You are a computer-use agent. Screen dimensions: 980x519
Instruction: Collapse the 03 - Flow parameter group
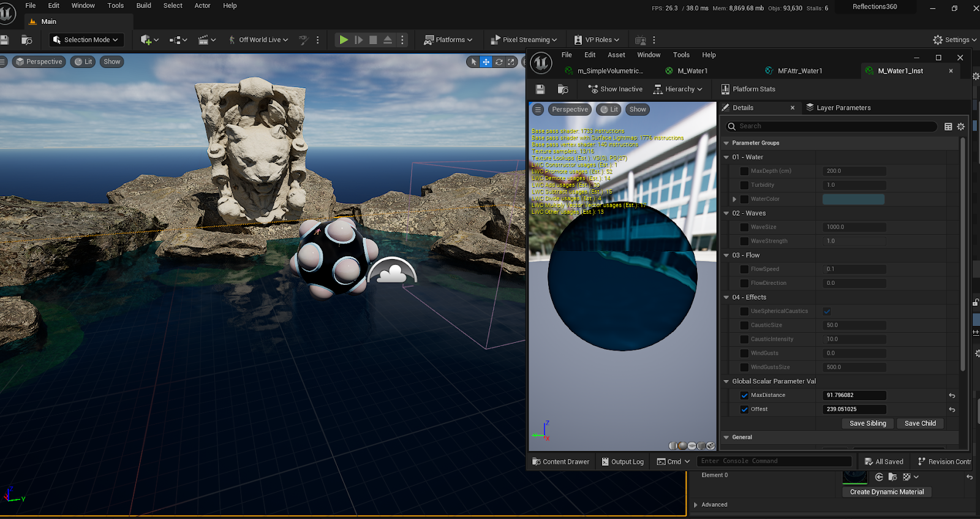(726, 256)
